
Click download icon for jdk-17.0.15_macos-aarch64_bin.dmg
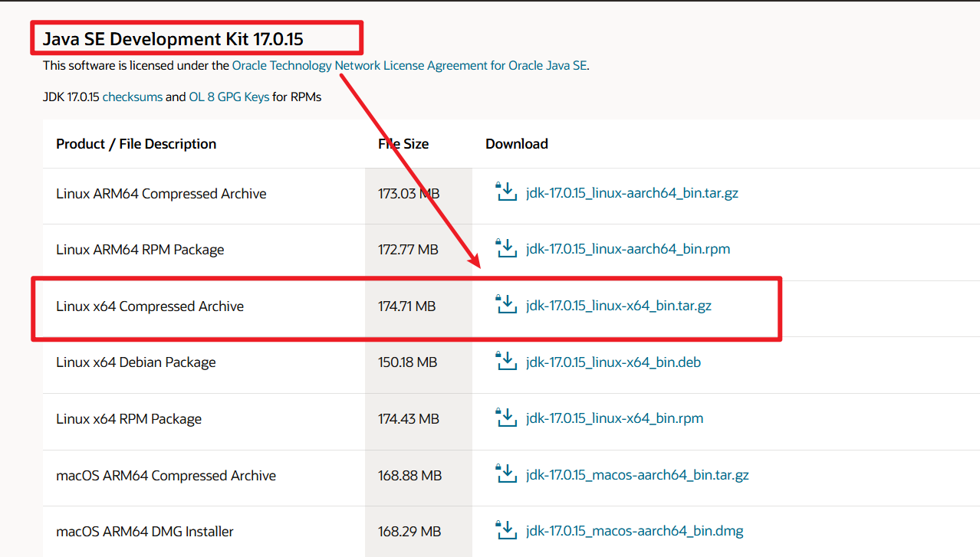click(x=506, y=529)
